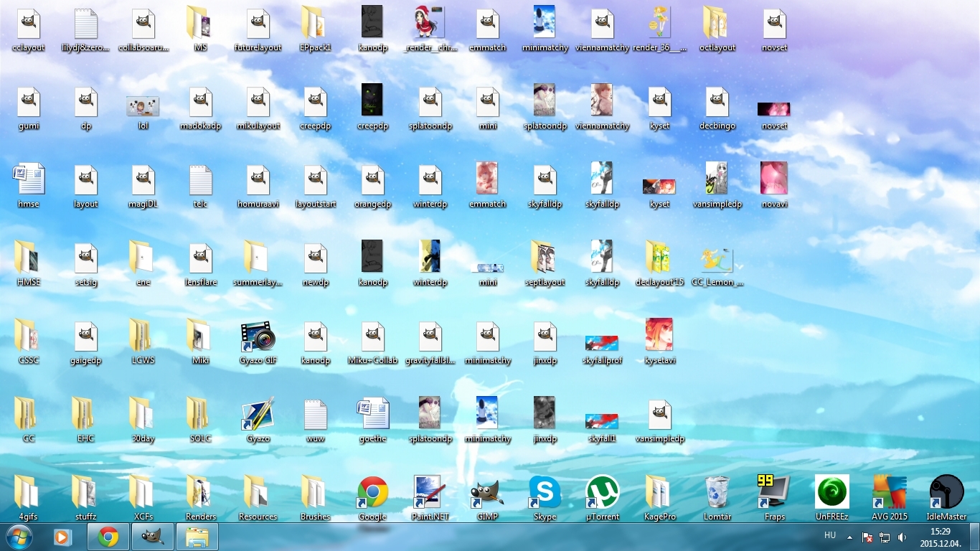Launch µTorrent from the desktop
The height and width of the screenshot is (551, 980).
tap(602, 493)
